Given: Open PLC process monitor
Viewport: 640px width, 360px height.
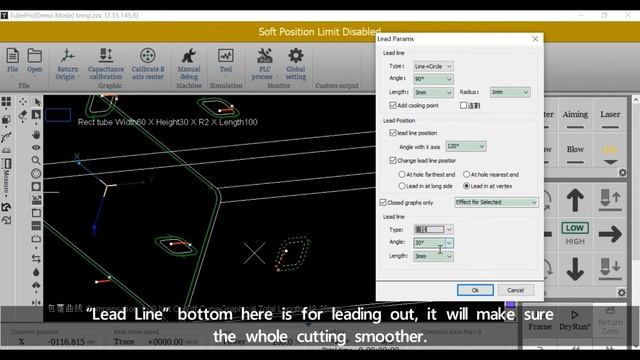Looking at the screenshot, I should coord(264,64).
